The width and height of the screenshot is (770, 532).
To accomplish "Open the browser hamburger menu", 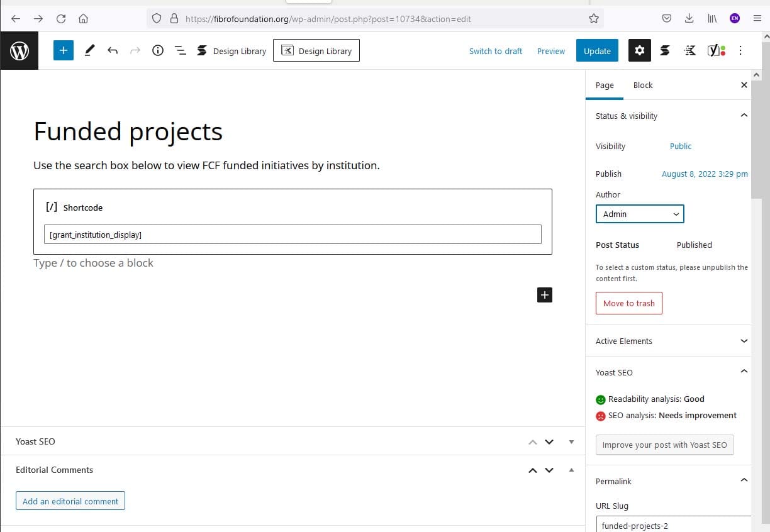I will [x=757, y=18].
